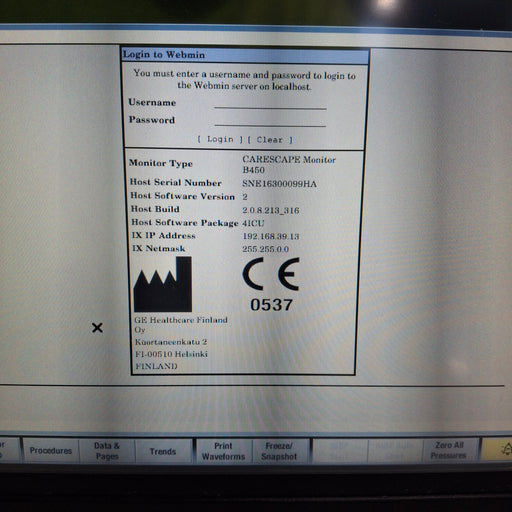Click serial number SNE16300099HA
The width and height of the screenshot is (512, 512).
click(279, 184)
